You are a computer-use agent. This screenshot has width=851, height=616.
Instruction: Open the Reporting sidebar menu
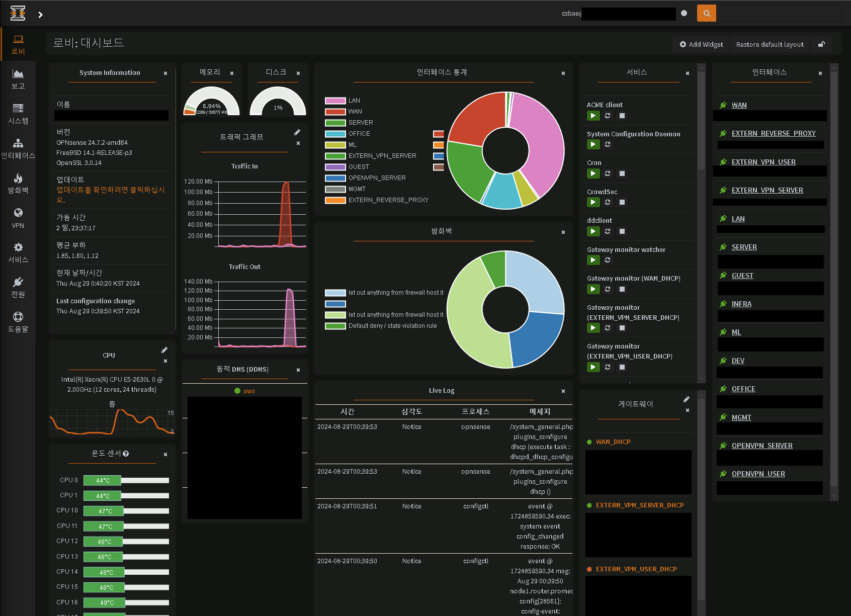(18, 79)
